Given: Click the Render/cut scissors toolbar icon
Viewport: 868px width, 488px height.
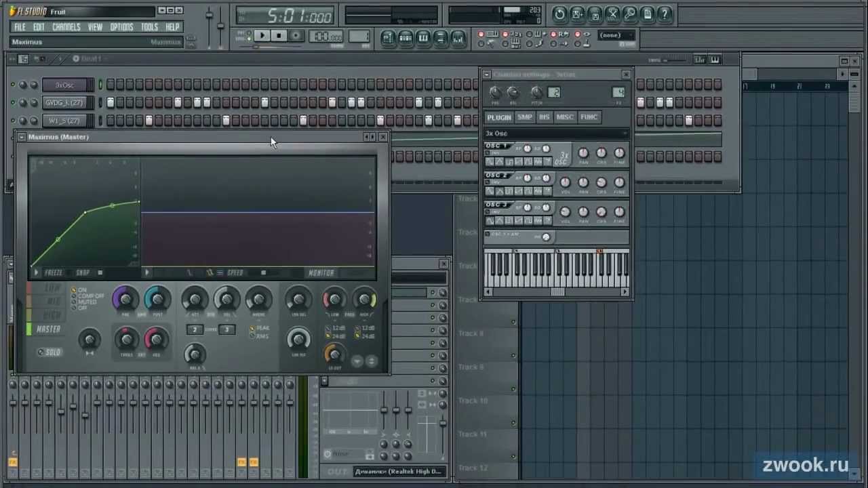Looking at the screenshot, I should tap(612, 14).
